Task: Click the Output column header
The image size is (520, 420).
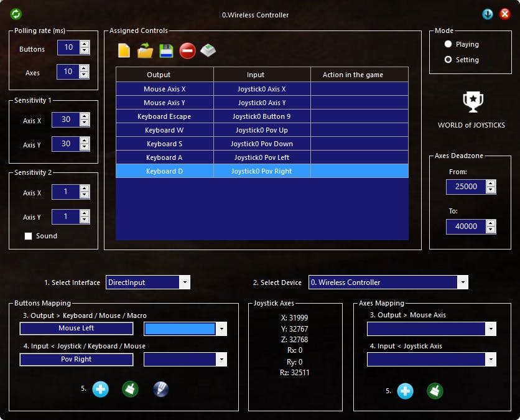Action: [x=165, y=75]
